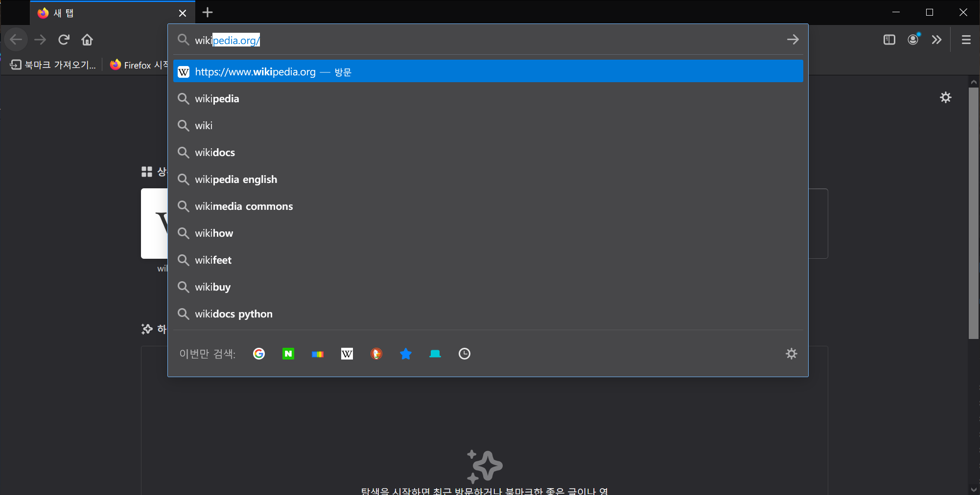Pick the 'wikihow' search suggestion
This screenshot has width=980, height=495.
[488, 233]
